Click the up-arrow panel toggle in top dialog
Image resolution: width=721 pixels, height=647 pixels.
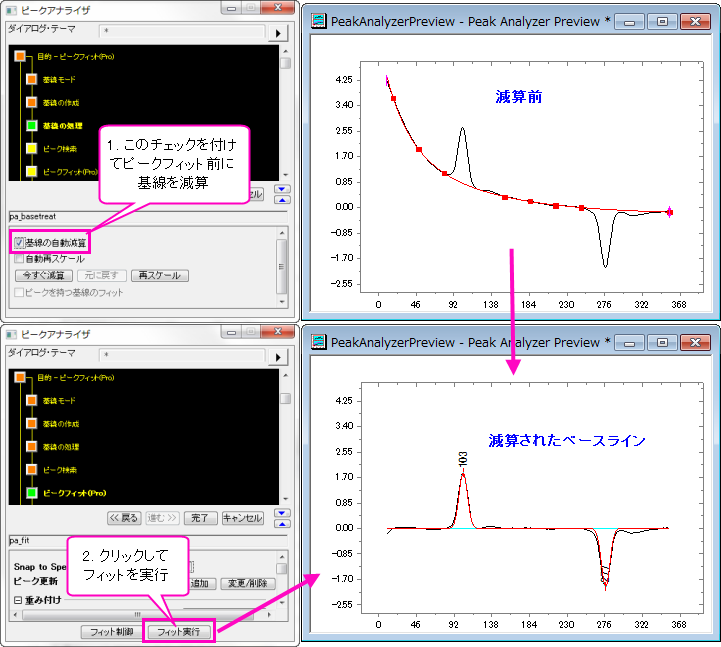coord(282,200)
